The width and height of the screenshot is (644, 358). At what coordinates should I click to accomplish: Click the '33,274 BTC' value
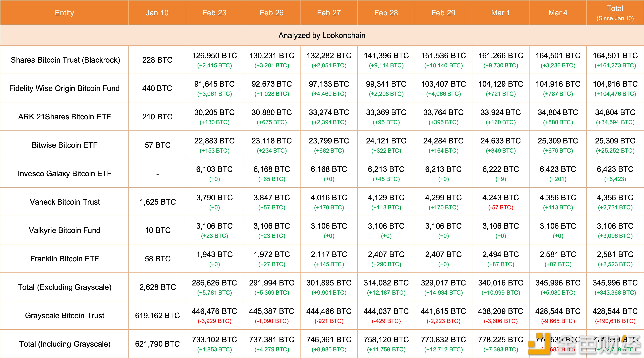329,112
